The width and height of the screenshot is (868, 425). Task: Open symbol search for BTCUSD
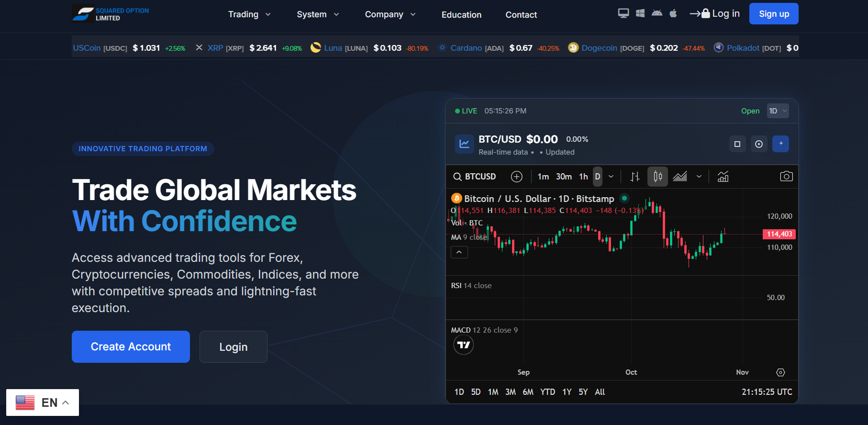click(475, 177)
